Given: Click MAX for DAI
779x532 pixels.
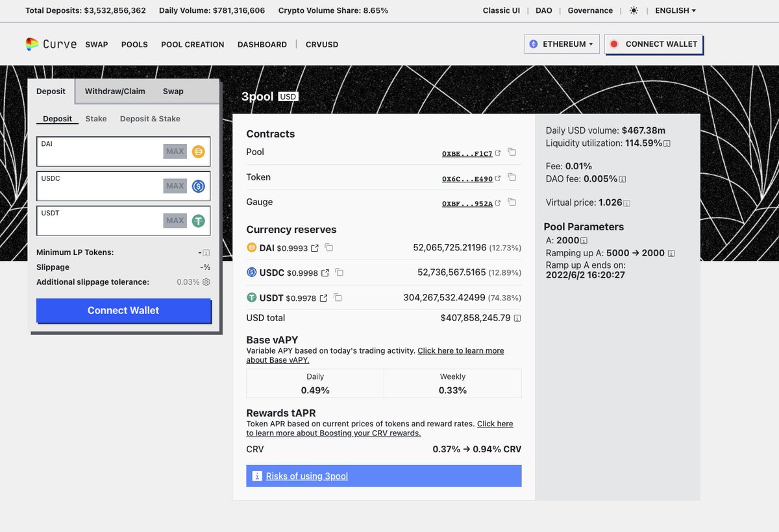Looking at the screenshot, I should 175,152.
